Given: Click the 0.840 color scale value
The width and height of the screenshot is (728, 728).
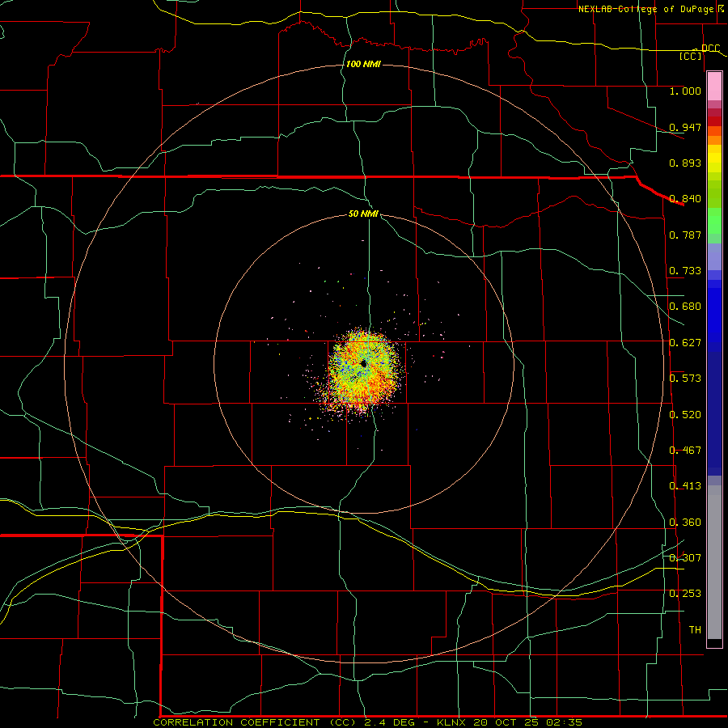Looking at the screenshot, I should pyautogui.click(x=685, y=199).
